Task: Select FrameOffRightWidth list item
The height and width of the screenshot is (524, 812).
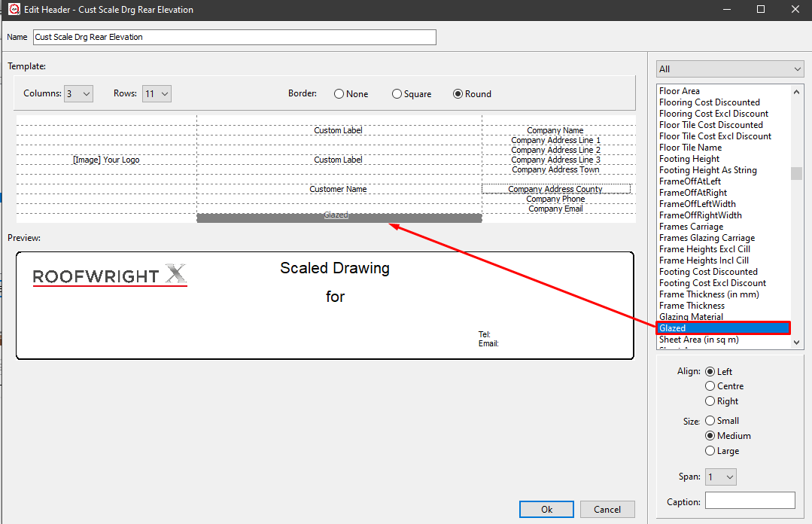Action: (700, 215)
